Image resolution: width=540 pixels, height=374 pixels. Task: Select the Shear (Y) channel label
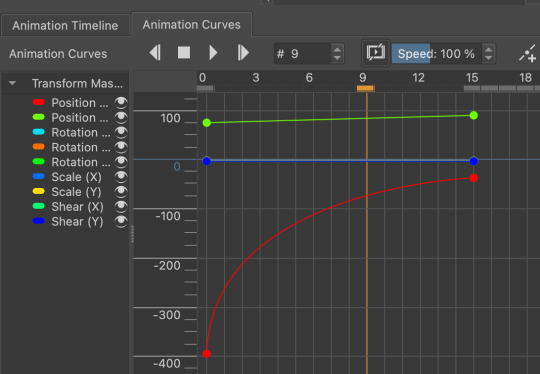click(77, 221)
